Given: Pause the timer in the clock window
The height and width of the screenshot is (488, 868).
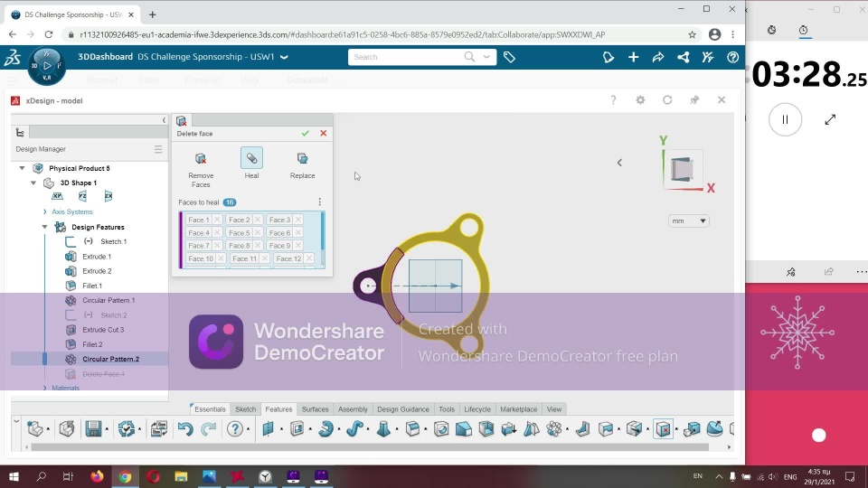Looking at the screenshot, I should tap(785, 119).
